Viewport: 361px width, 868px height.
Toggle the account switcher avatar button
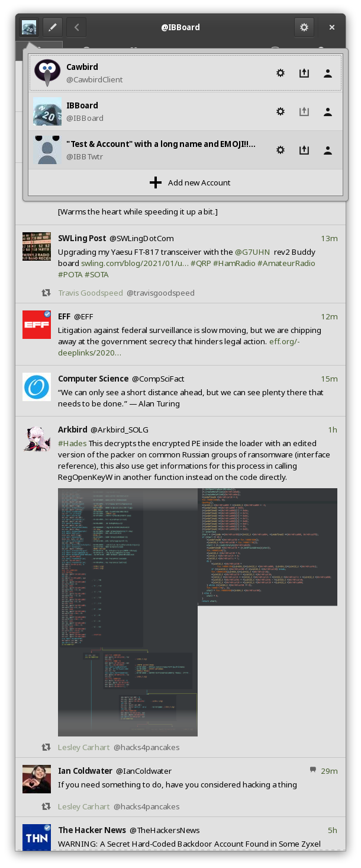(x=29, y=27)
